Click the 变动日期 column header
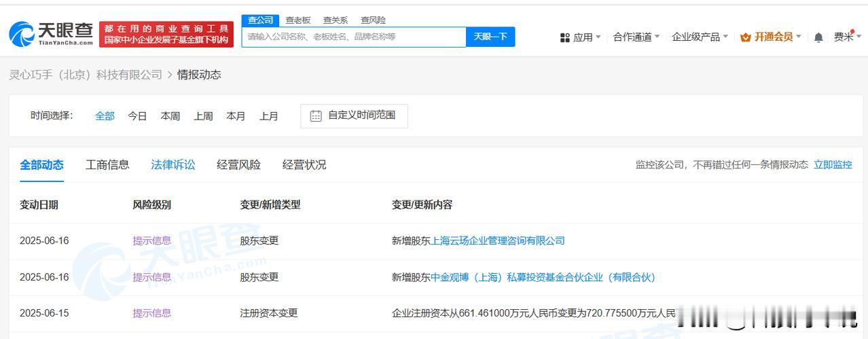868x339 pixels. coord(39,204)
